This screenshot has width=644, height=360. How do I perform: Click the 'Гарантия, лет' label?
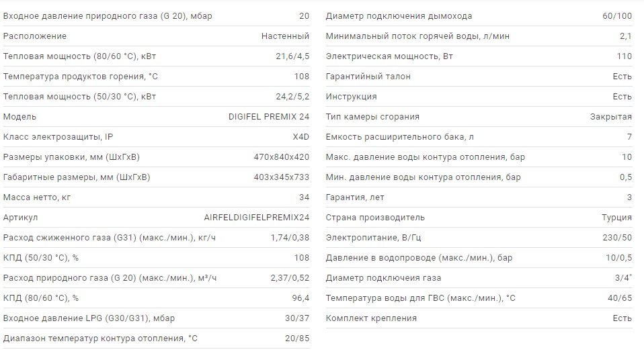click(356, 197)
